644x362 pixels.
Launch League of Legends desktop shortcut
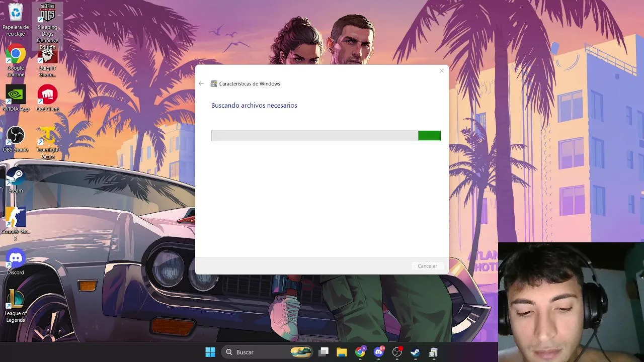tap(16, 306)
